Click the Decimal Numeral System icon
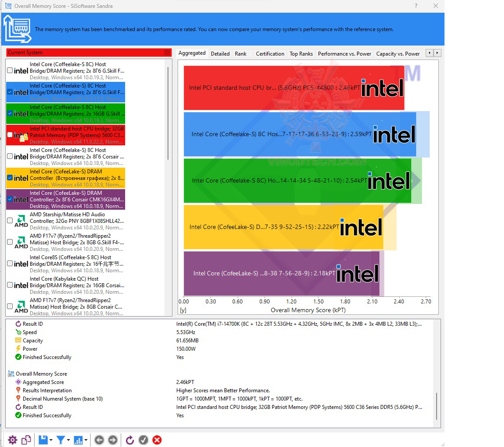 click(x=18, y=398)
